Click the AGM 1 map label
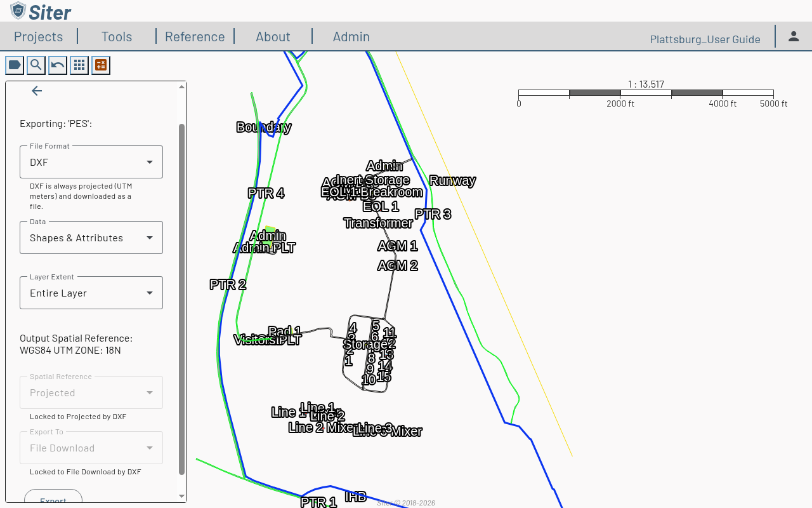 point(397,246)
